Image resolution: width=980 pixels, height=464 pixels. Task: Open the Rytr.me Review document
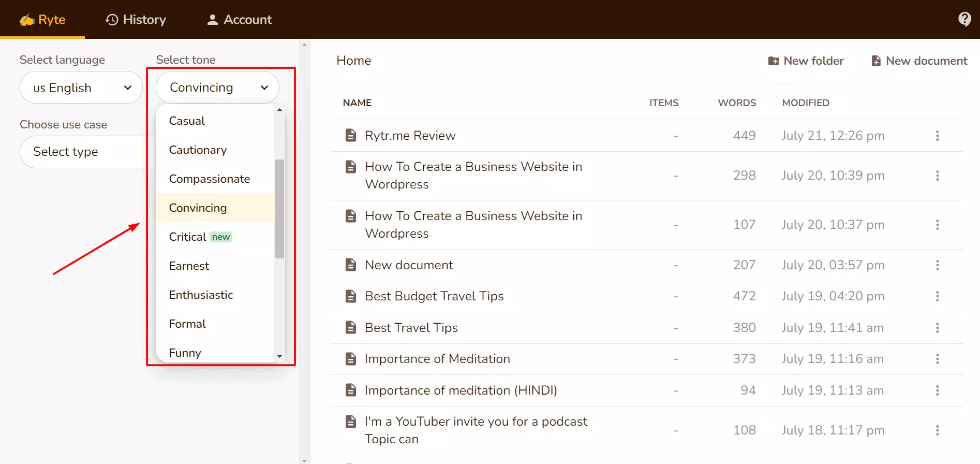pyautogui.click(x=410, y=136)
